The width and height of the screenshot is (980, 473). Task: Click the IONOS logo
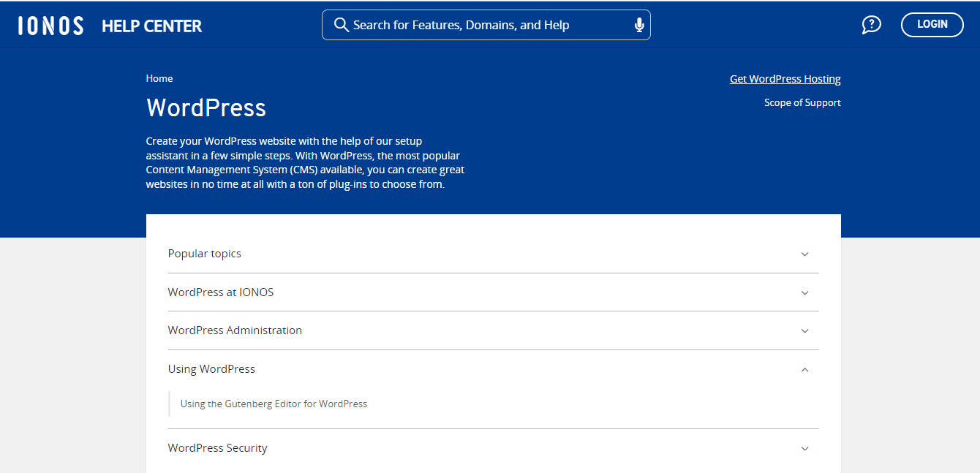pyautogui.click(x=50, y=26)
